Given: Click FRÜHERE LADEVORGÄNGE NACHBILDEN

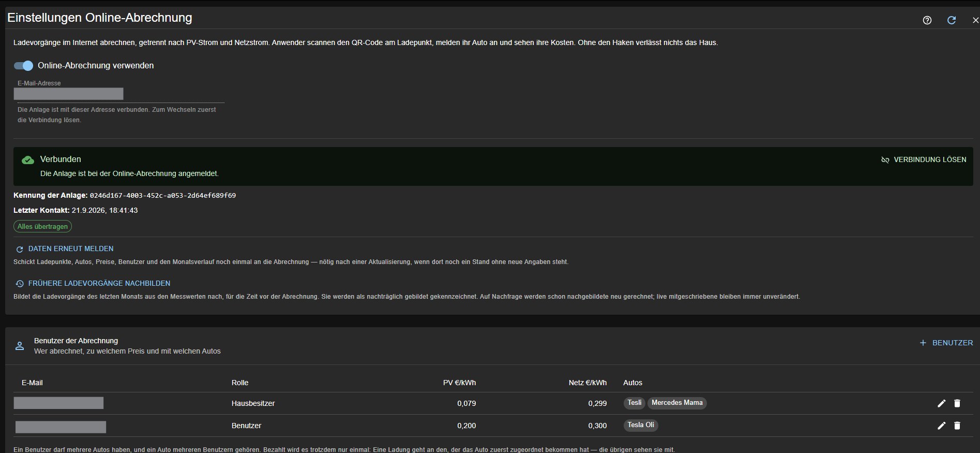Looking at the screenshot, I should 93,284.
